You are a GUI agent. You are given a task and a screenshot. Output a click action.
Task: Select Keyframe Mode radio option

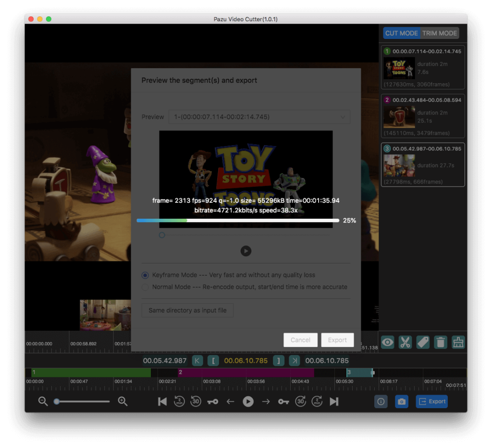[x=145, y=275]
